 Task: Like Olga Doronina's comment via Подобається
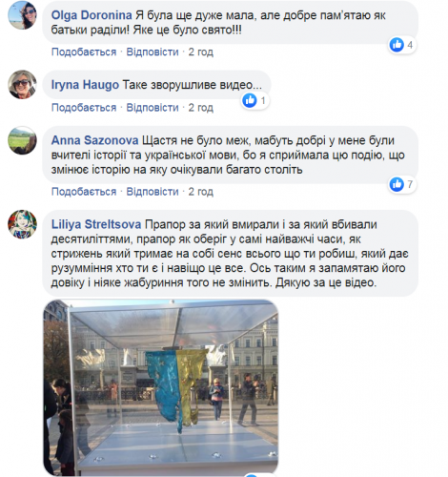84,52
